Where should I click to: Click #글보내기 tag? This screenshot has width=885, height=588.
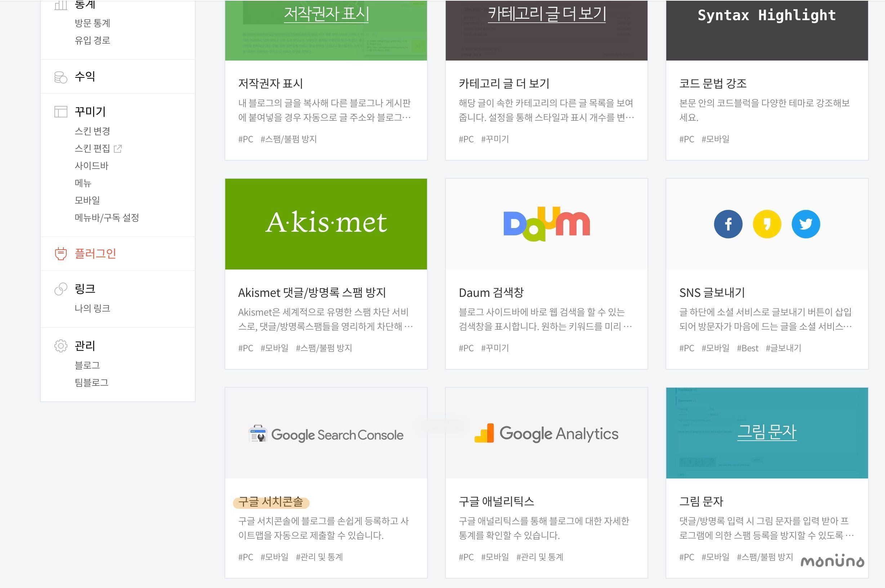[783, 348]
